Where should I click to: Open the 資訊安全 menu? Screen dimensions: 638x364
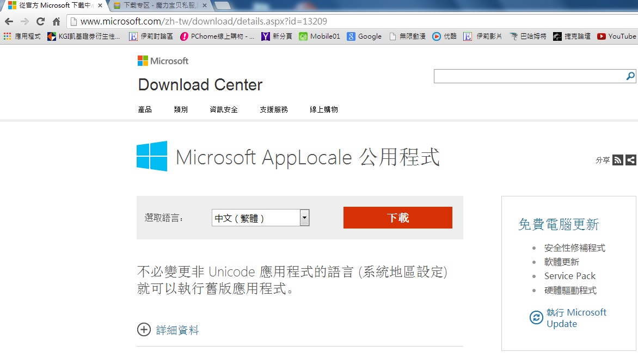coord(224,109)
